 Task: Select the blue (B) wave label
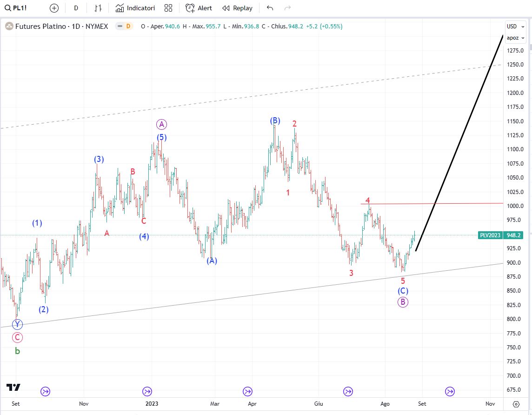[275, 120]
